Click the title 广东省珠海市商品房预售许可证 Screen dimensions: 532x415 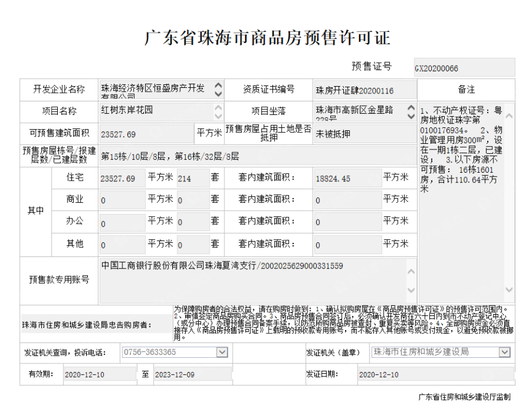pyautogui.click(x=268, y=38)
